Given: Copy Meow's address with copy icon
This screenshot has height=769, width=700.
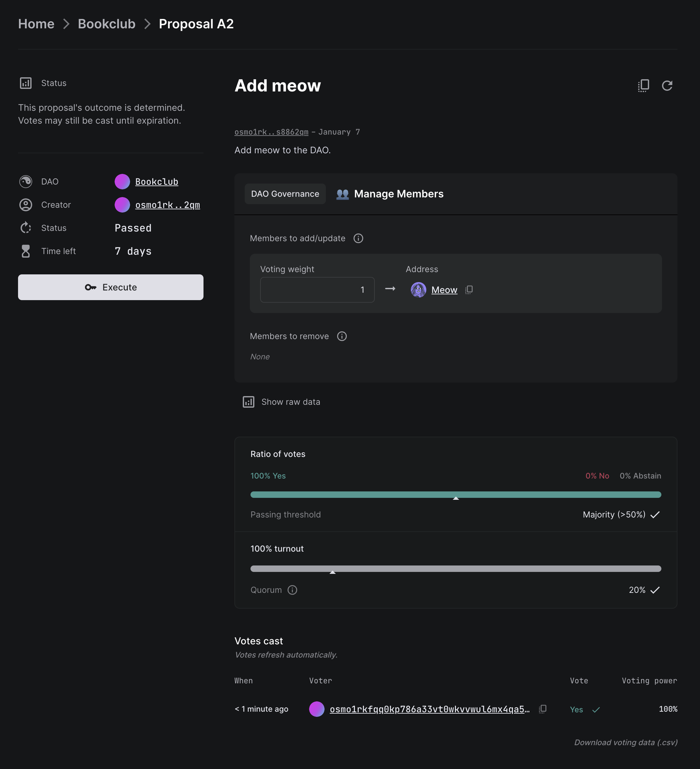Looking at the screenshot, I should (469, 290).
